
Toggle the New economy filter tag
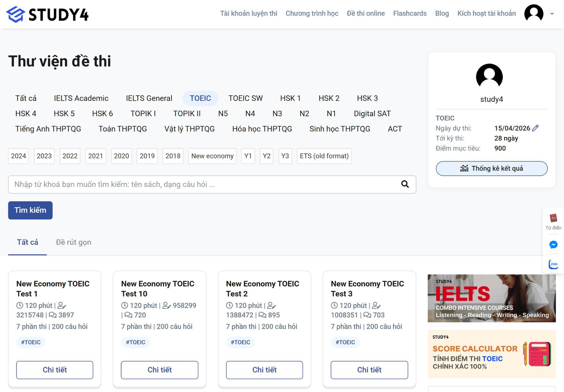(212, 156)
